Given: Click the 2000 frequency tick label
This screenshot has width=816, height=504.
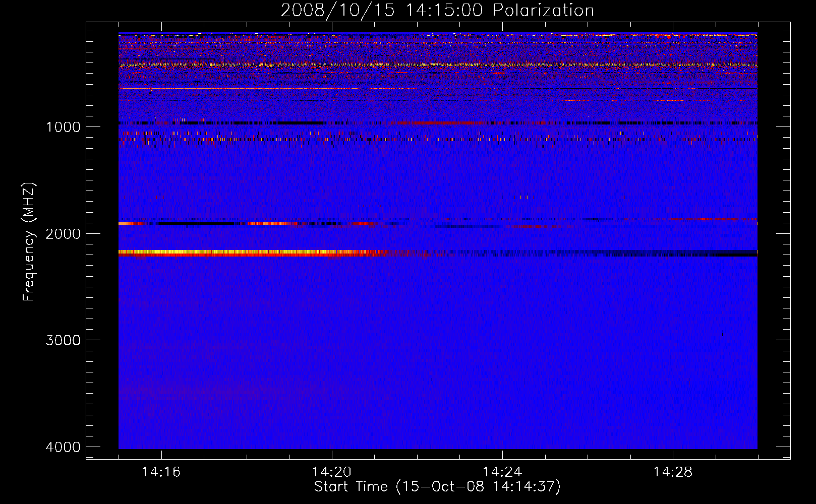Looking at the screenshot, I should [63, 233].
